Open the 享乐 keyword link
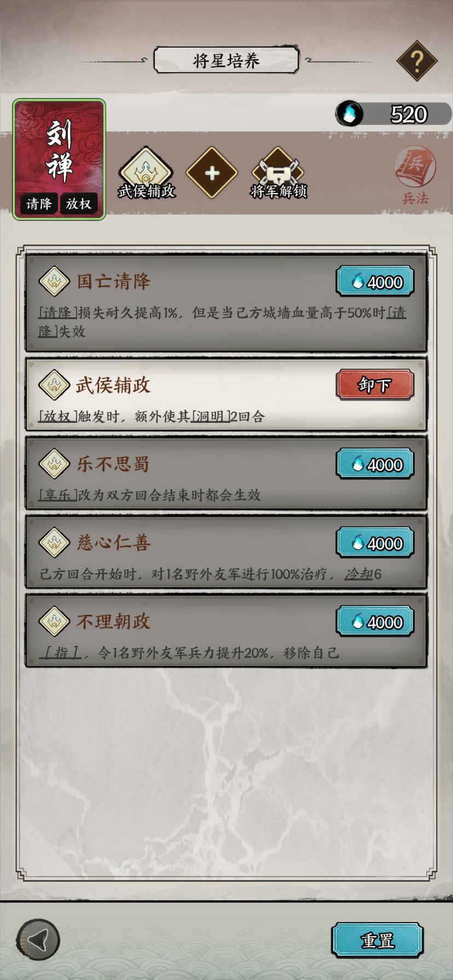Screen dimensions: 453x980 tap(58, 495)
